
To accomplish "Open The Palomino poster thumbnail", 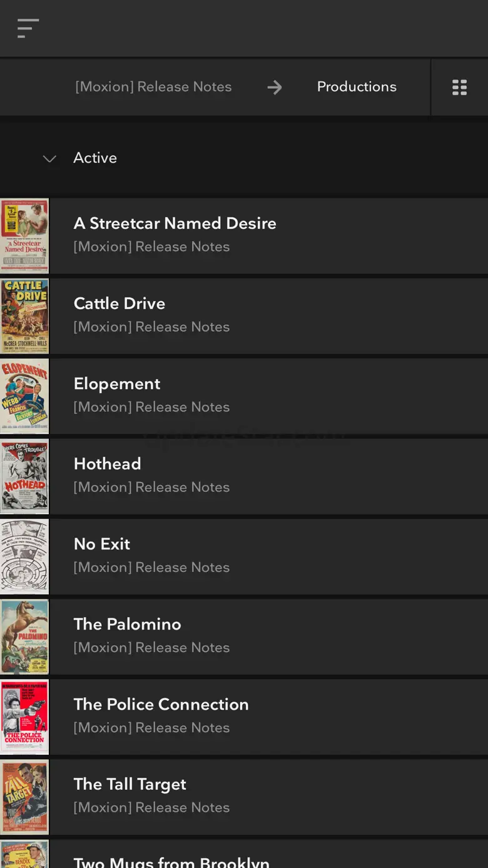I will (24, 636).
